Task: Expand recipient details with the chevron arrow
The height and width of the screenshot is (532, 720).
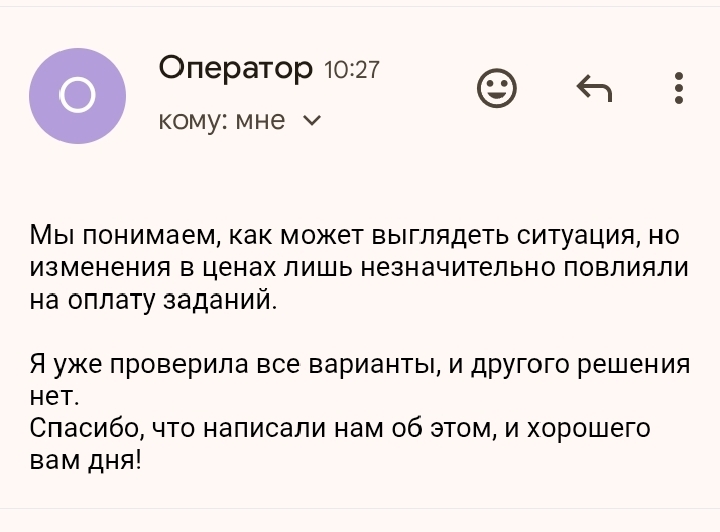Action: point(313,121)
